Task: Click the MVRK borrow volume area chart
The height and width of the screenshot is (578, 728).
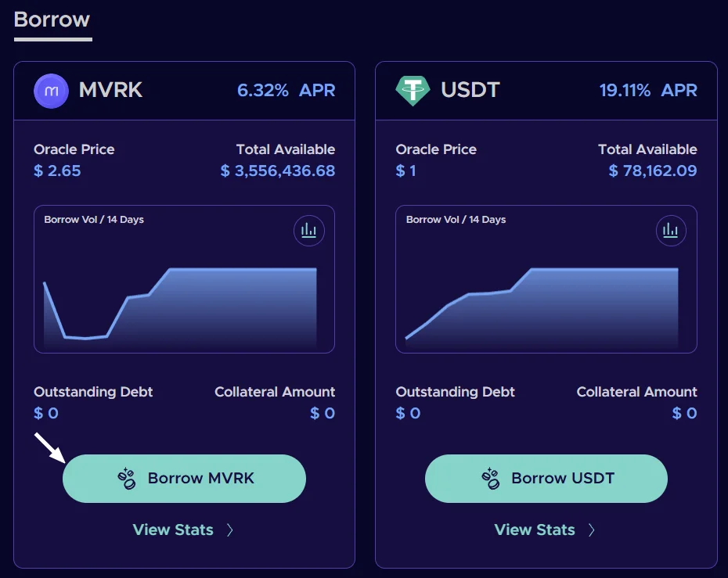Action: 180,307
